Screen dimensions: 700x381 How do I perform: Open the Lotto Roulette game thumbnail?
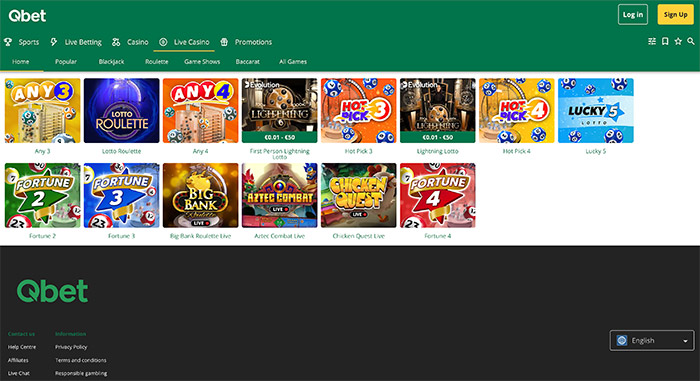(x=121, y=111)
